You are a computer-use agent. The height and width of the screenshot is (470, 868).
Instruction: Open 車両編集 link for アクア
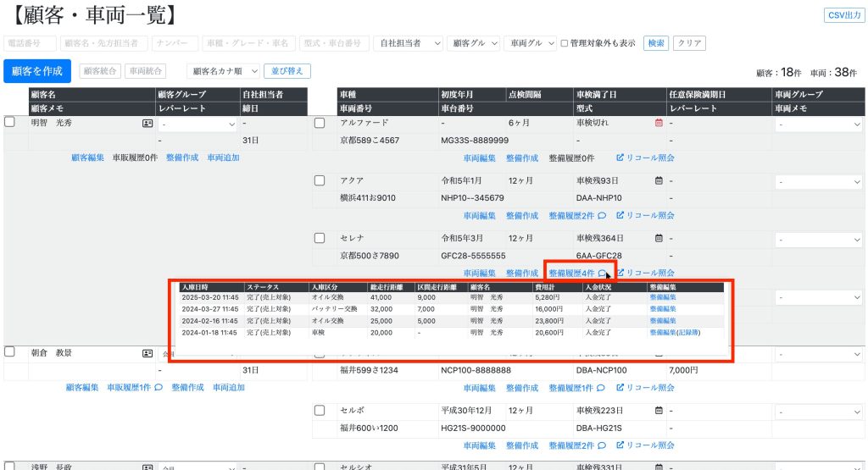point(480,216)
